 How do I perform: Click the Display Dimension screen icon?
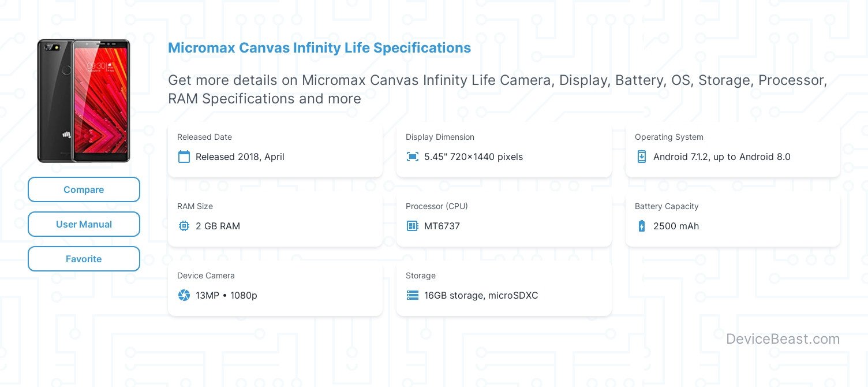click(x=413, y=157)
